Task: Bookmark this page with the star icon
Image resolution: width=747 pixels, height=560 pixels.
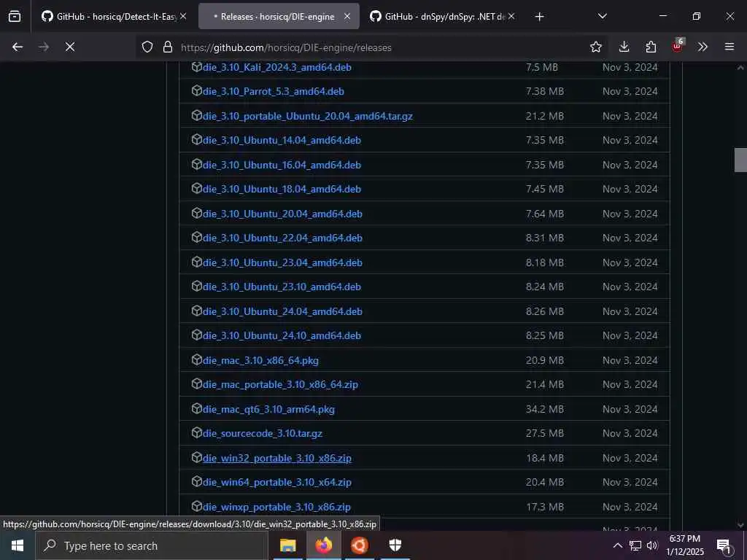Action: pos(595,47)
